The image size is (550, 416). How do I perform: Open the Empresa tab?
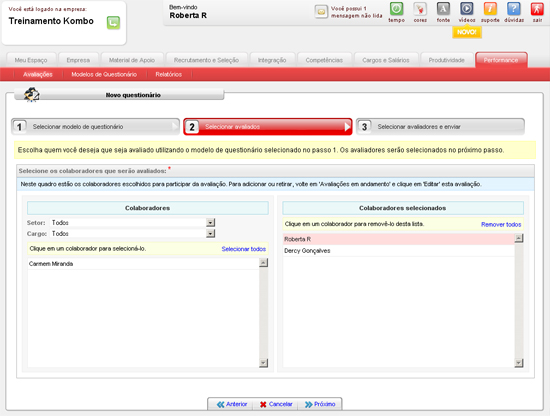[78, 60]
